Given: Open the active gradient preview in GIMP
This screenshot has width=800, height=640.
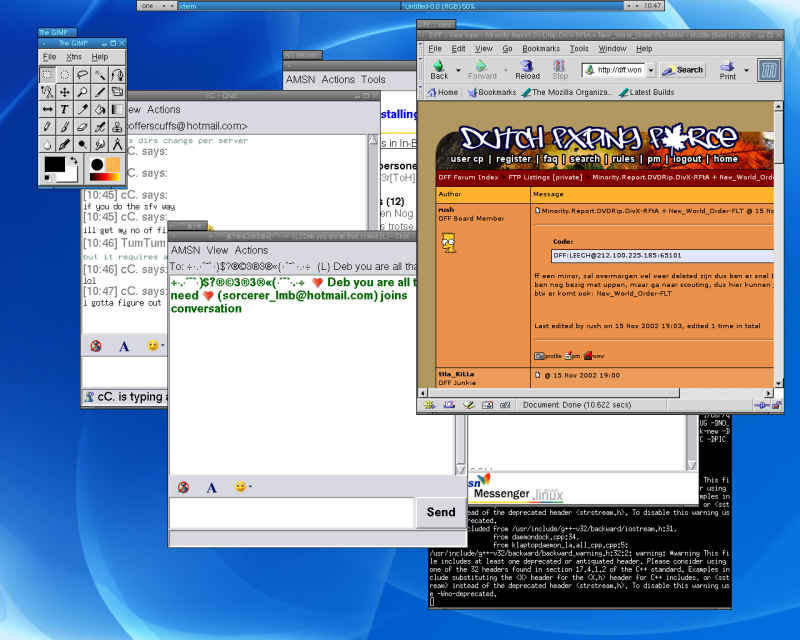Looking at the screenshot, I should click(x=105, y=177).
